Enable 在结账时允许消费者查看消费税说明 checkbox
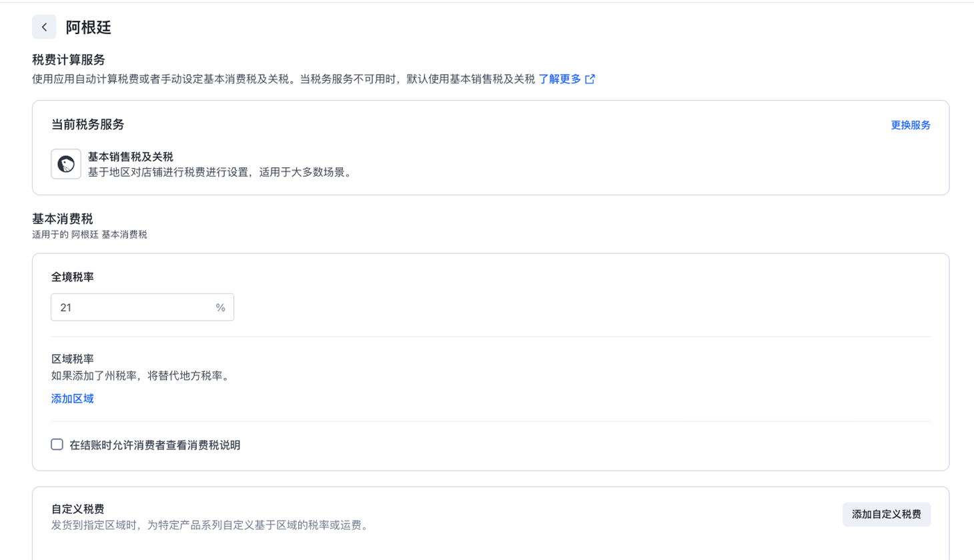The image size is (974, 560). pos(57,445)
